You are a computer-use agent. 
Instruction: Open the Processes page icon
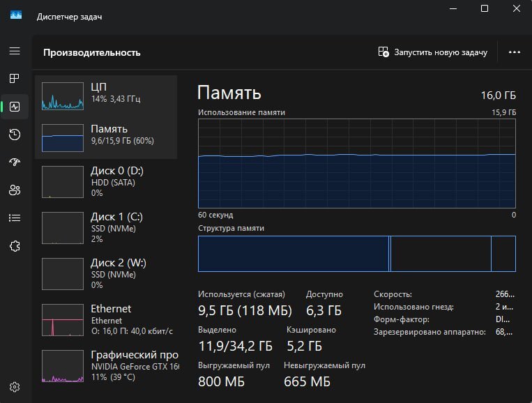[x=15, y=79]
